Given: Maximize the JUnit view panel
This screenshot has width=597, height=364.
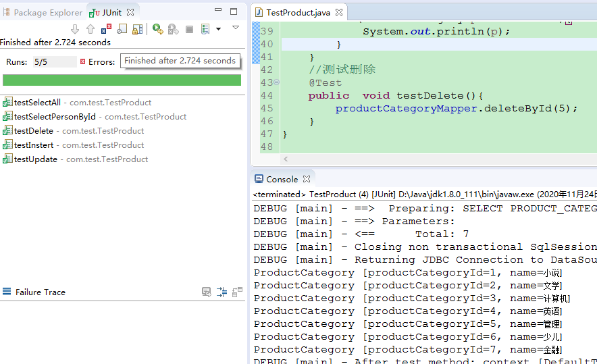Looking at the screenshot, I should click(x=234, y=11).
